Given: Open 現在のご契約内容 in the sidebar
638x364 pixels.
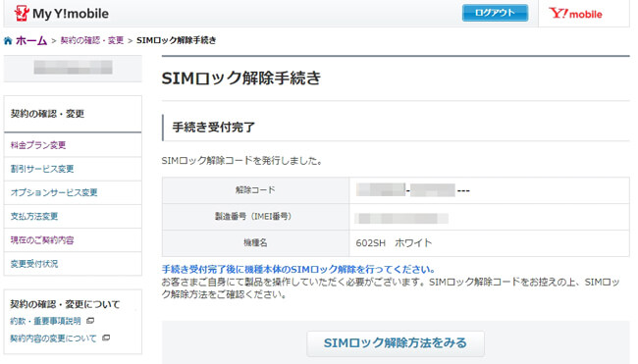Looking at the screenshot, I should click(42, 240).
